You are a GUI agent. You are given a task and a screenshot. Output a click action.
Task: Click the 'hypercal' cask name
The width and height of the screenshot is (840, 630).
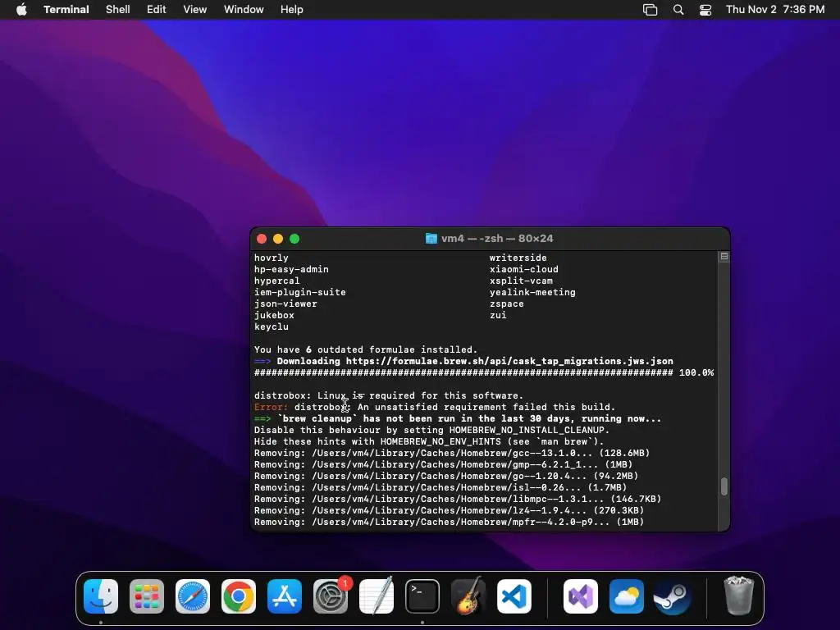coord(277,281)
